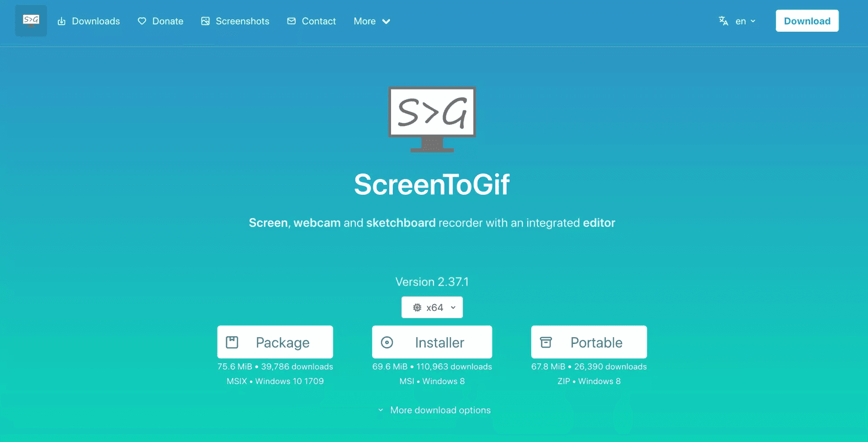Open the More menu chevron
The width and height of the screenshot is (868, 442).
click(x=386, y=21)
